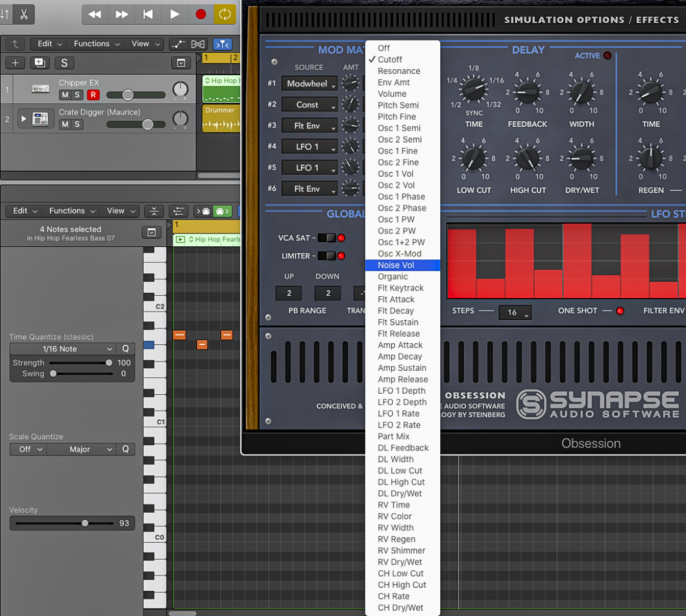Mute the Chipper EX track
The image size is (686, 616).
tap(65, 94)
